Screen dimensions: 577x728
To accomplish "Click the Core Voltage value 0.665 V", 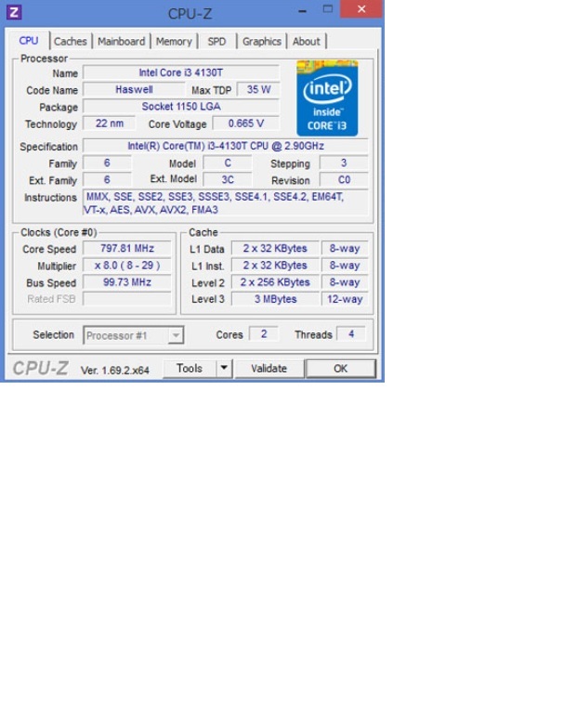I will (x=245, y=123).
